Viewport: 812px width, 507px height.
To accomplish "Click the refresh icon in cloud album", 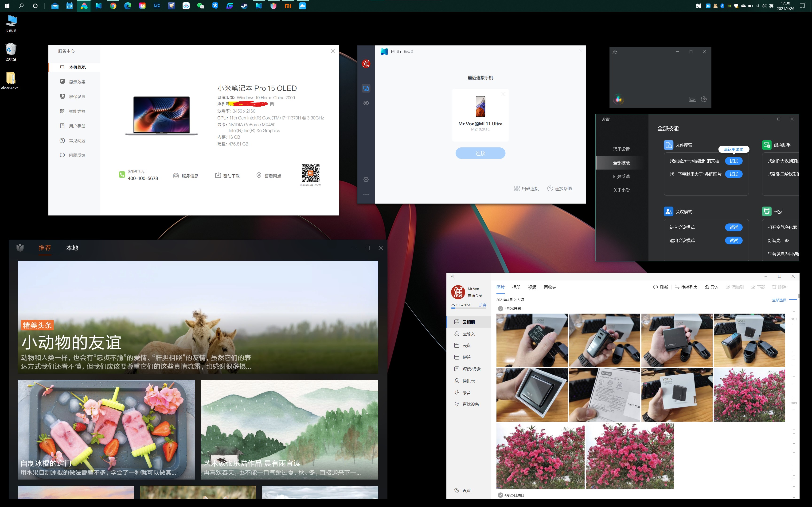I will coord(655,287).
